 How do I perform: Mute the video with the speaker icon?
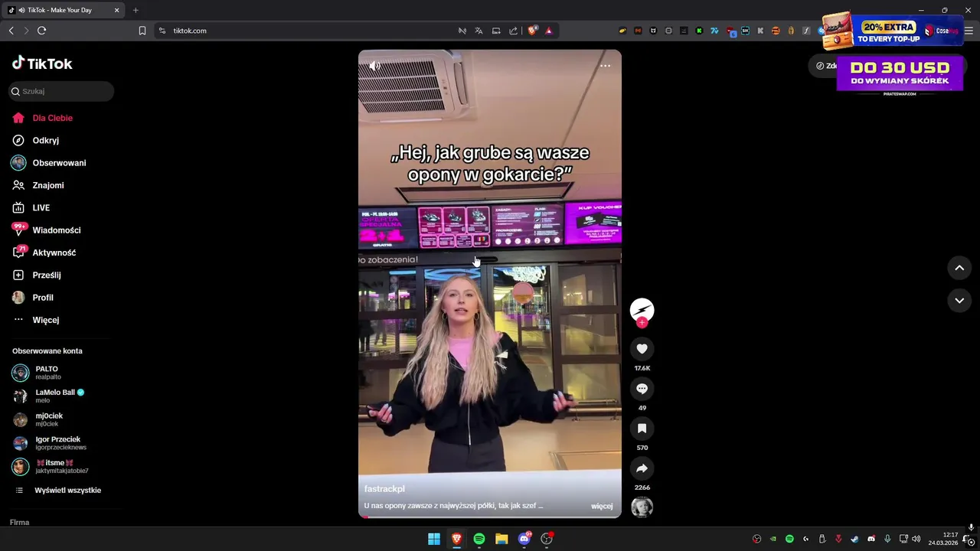point(374,66)
